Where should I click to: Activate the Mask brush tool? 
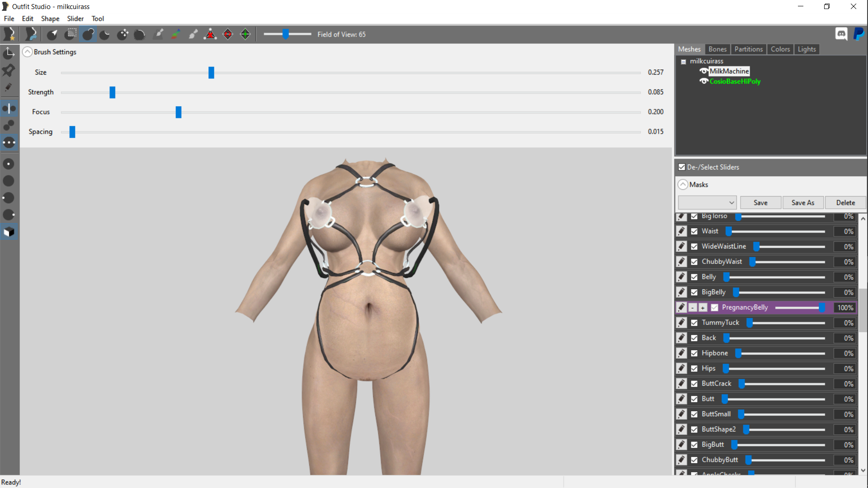[x=71, y=34]
